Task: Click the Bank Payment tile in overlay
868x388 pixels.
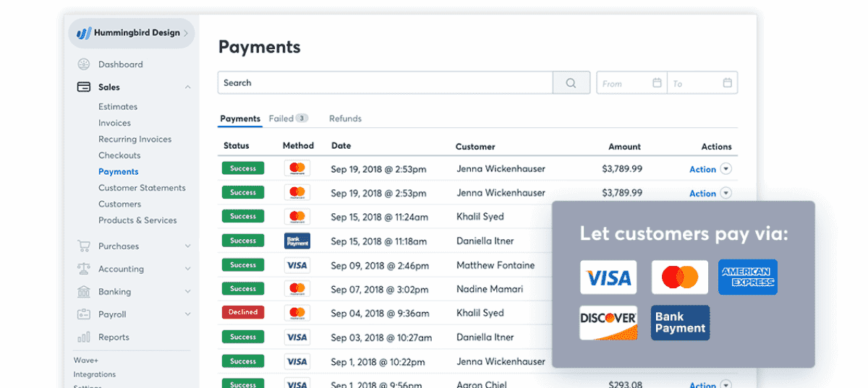Action: [x=680, y=322]
